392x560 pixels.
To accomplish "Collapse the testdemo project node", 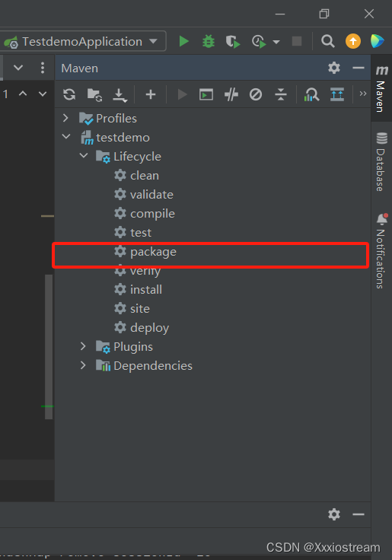I will click(66, 137).
